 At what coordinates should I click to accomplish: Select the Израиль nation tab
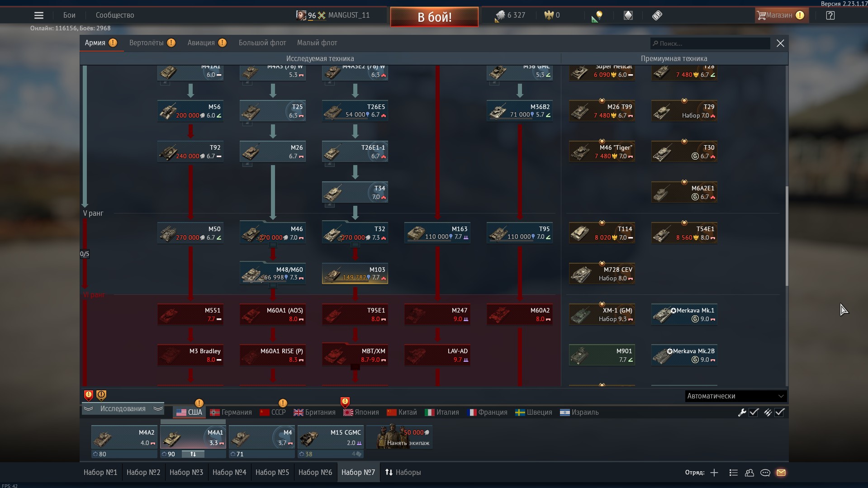pyautogui.click(x=579, y=412)
